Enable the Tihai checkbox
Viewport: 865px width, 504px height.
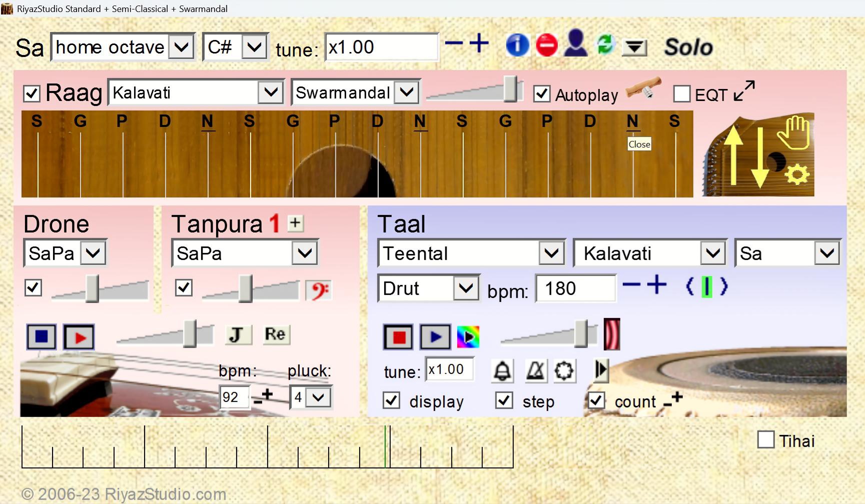(765, 440)
